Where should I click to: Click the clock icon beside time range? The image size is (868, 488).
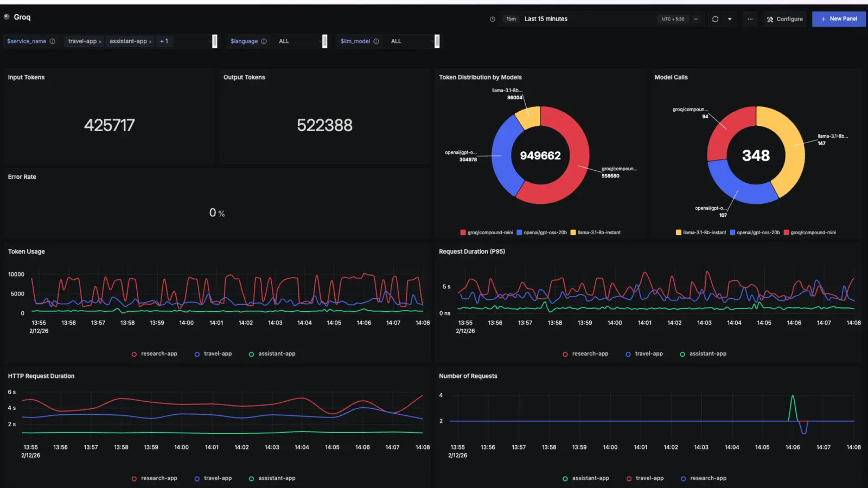pos(493,19)
